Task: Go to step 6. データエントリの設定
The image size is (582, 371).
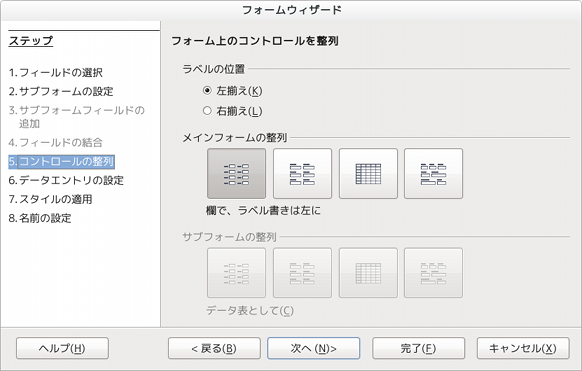Action: pos(66,180)
